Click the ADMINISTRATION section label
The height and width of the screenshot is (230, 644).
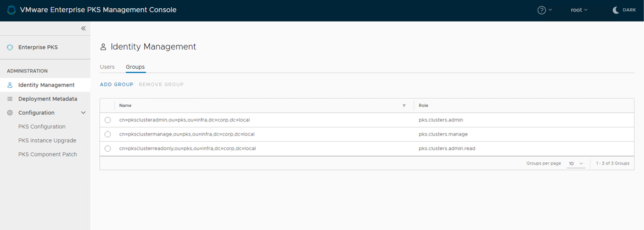27,71
